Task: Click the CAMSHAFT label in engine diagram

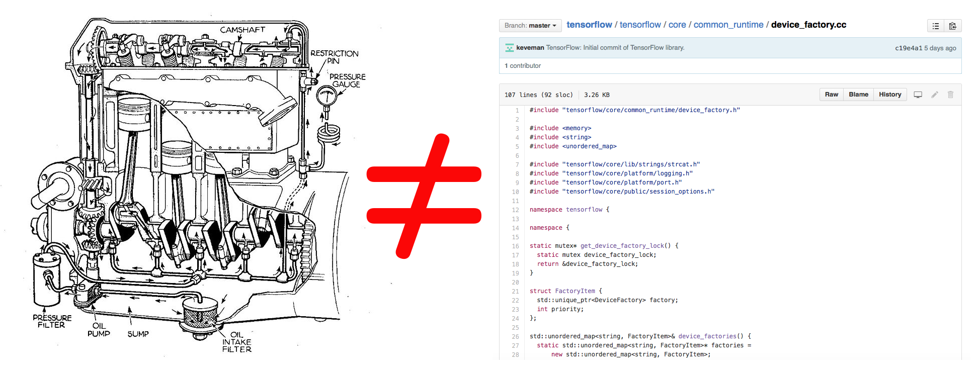Action: pyautogui.click(x=242, y=30)
